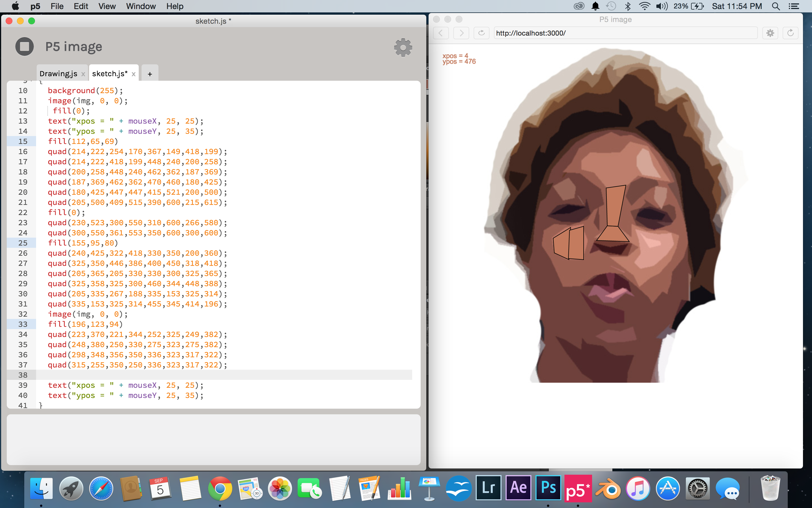The width and height of the screenshot is (812, 508).
Task: Open Keynote from the Dock
Action: [429, 489]
